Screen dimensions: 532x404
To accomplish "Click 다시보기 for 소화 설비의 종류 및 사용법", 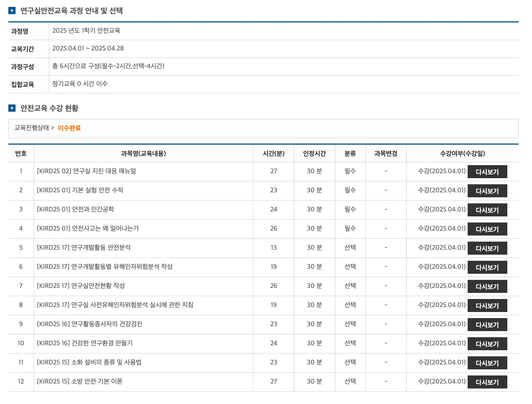I will tap(487, 363).
